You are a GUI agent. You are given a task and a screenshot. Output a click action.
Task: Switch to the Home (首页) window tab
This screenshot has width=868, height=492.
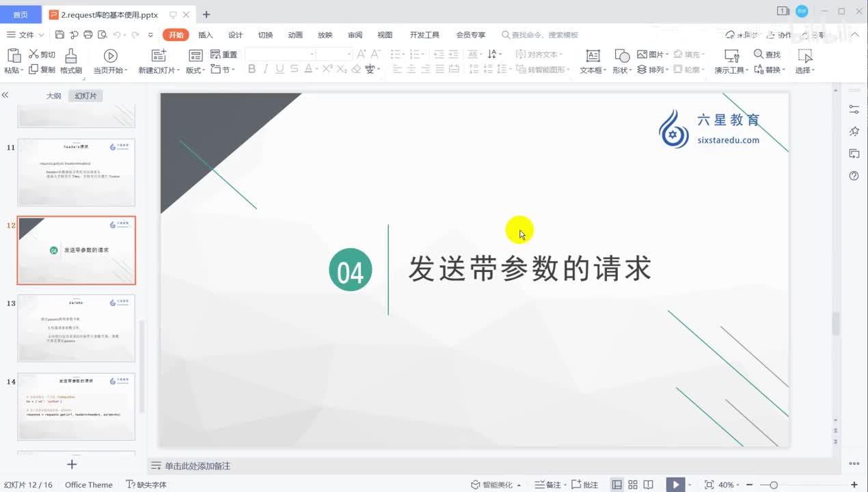(21, 14)
